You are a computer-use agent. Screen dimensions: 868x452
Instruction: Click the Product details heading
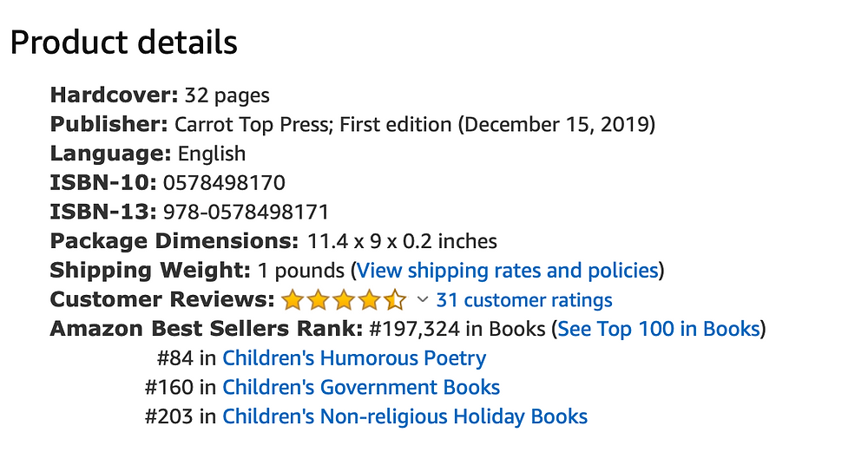pyautogui.click(x=124, y=43)
